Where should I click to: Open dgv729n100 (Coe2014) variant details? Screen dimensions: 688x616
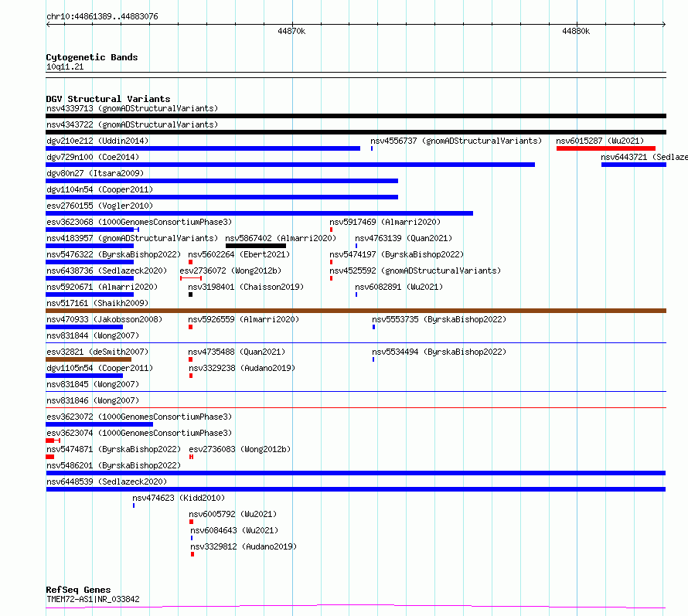pos(93,157)
